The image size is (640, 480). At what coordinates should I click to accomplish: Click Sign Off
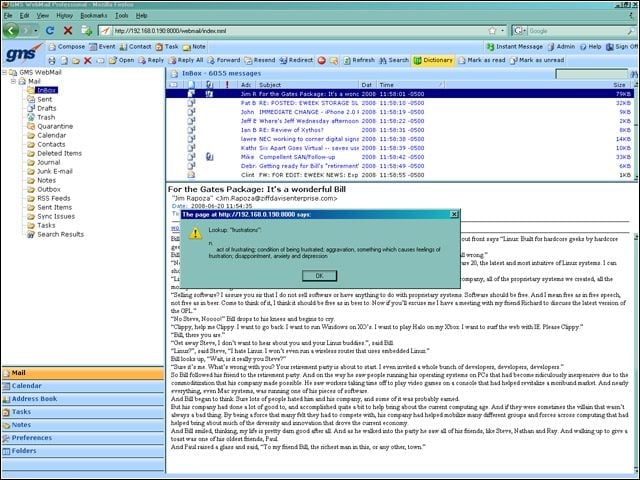(x=622, y=47)
